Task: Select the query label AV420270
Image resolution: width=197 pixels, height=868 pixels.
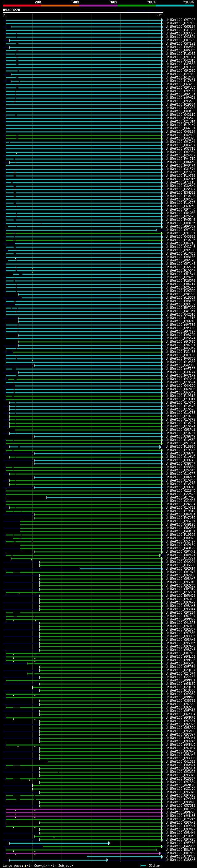Action: click(x=11, y=10)
